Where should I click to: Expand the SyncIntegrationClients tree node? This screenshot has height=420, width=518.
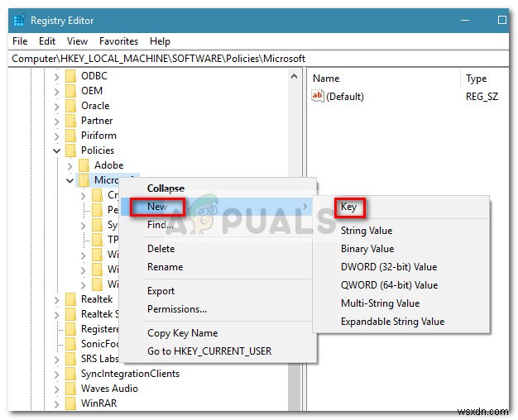point(57,374)
